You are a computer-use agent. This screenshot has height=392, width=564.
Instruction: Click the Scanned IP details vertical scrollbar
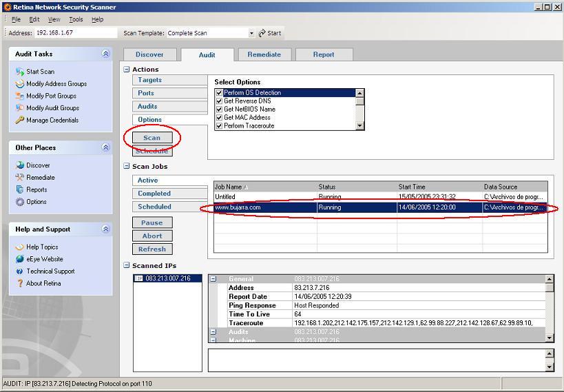(x=549, y=309)
